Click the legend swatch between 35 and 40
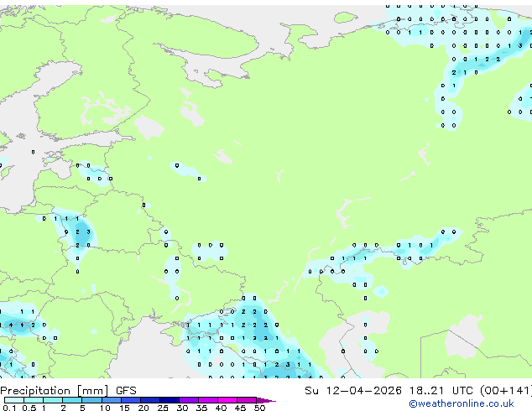The width and height of the screenshot is (532, 411). [208, 400]
